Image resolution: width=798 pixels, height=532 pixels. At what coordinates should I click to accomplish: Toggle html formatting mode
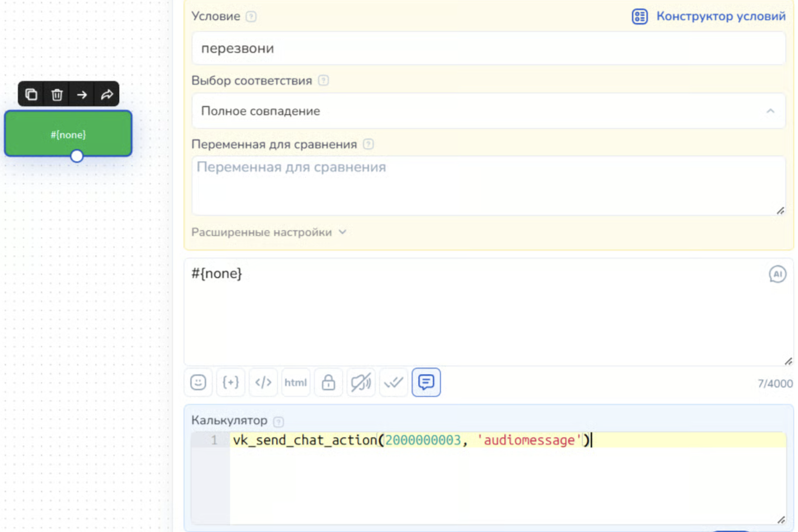click(x=295, y=383)
